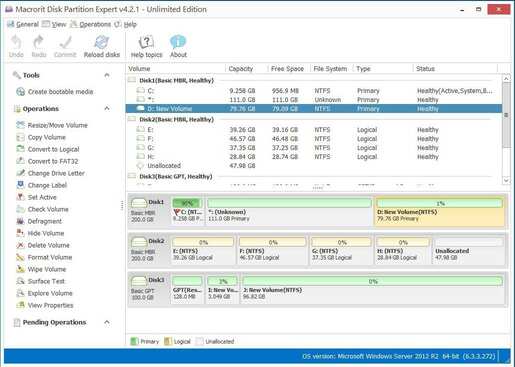Select D: New Volume block in disk map
Image resolution: width=515 pixels, height=367 pixels.
pyautogui.click(x=439, y=211)
